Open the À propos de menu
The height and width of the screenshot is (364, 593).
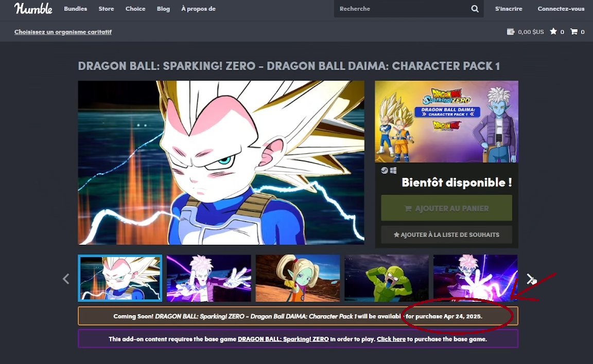[198, 9]
